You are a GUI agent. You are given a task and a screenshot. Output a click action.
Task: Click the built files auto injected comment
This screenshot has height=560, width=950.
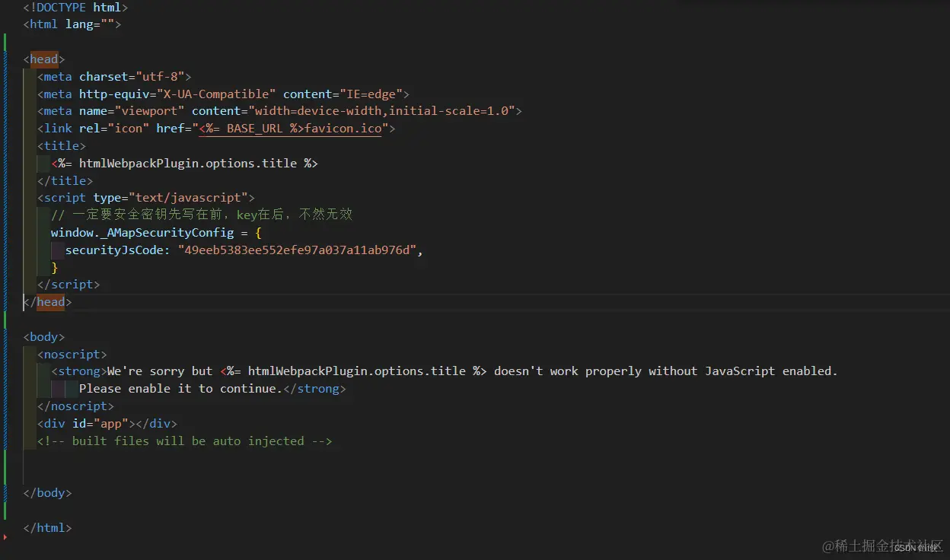click(185, 441)
